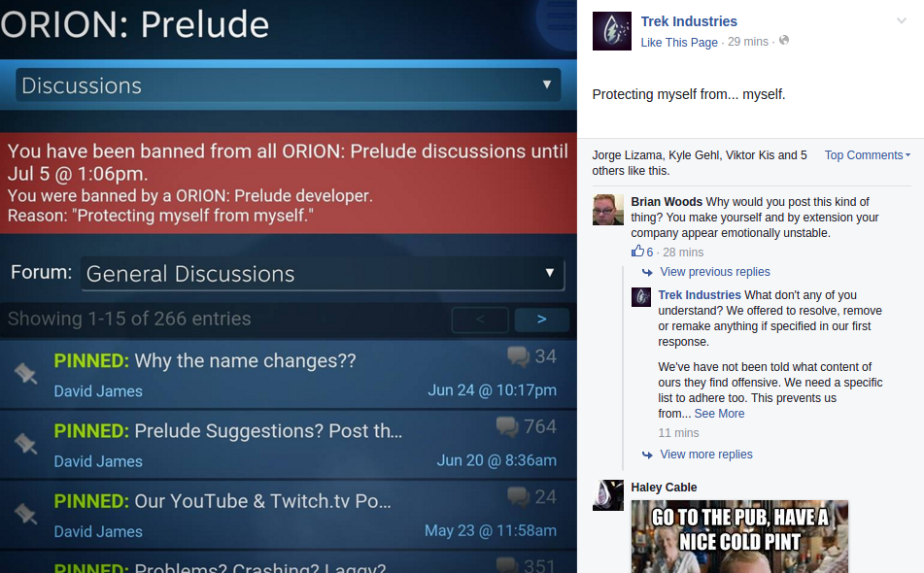The height and width of the screenshot is (573, 924).
Task: Click David James under 'Our YouTube & Twitch.tv'
Action: pyautogui.click(x=98, y=531)
